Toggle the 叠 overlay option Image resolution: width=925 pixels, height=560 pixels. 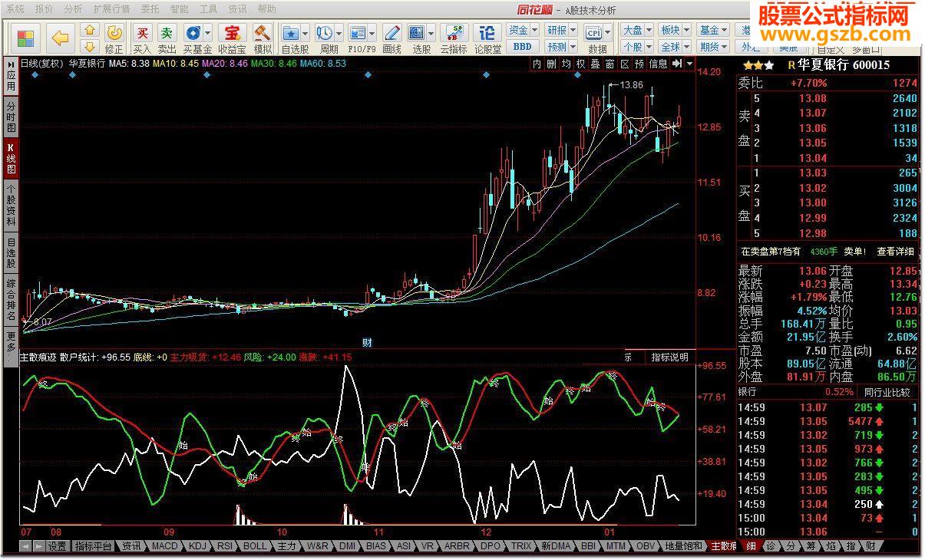coord(596,64)
